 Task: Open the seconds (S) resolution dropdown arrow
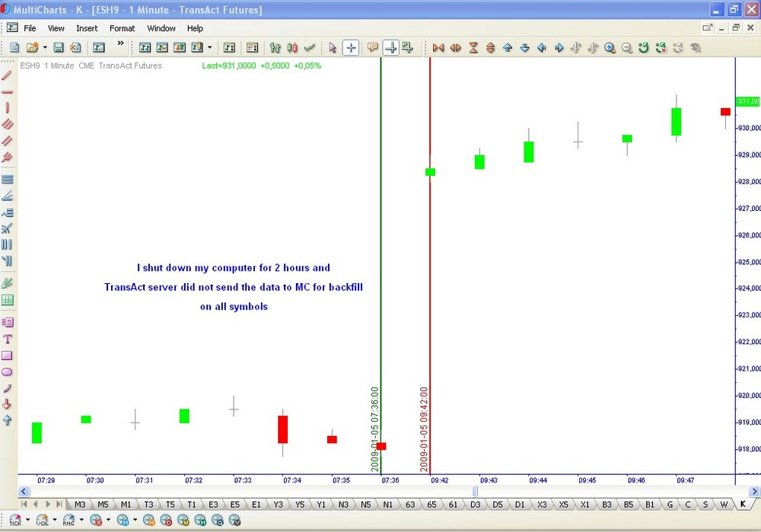tap(108, 520)
